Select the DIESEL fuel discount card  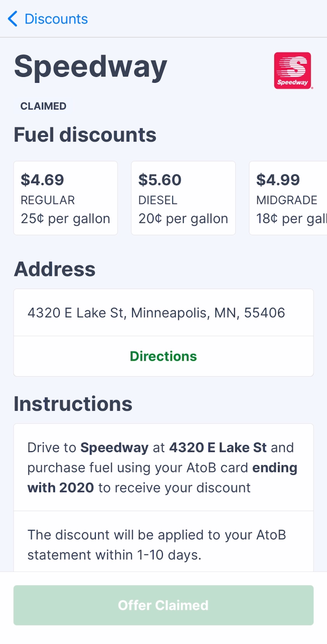coord(183,198)
